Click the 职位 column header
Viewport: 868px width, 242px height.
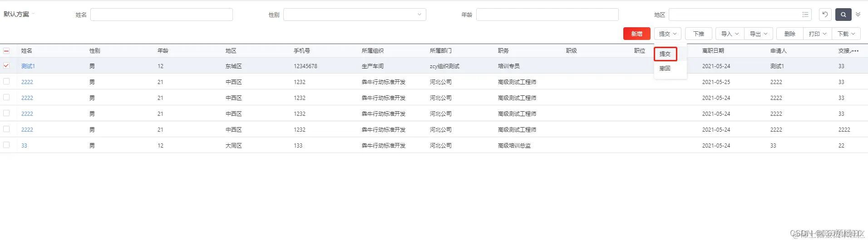(x=640, y=51)
